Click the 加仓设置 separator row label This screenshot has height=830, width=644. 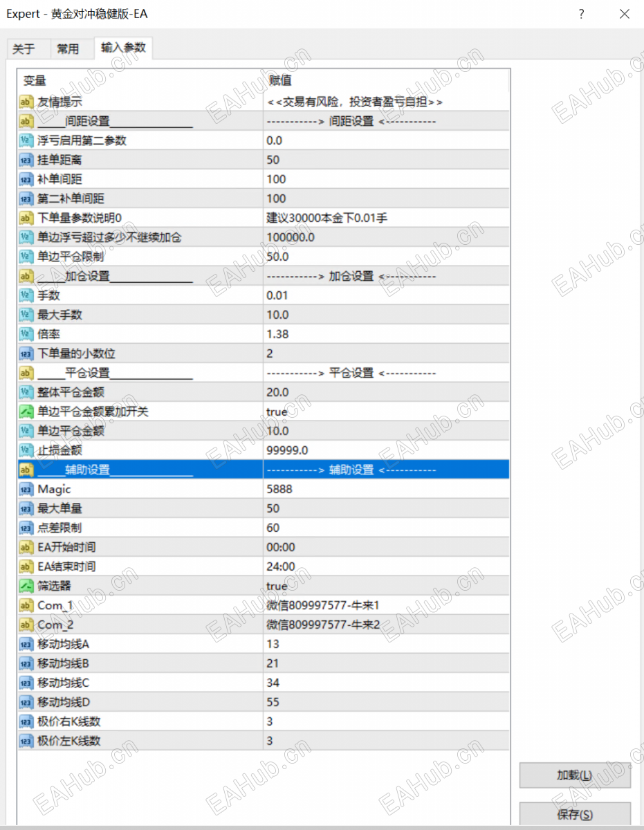point(115,276)
